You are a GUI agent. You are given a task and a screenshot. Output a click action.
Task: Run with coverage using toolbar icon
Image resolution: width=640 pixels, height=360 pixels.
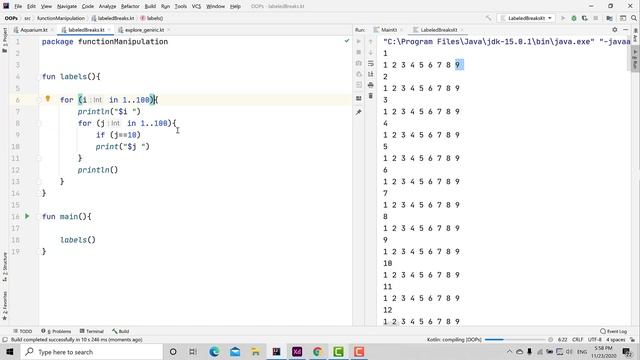[584, 18]
